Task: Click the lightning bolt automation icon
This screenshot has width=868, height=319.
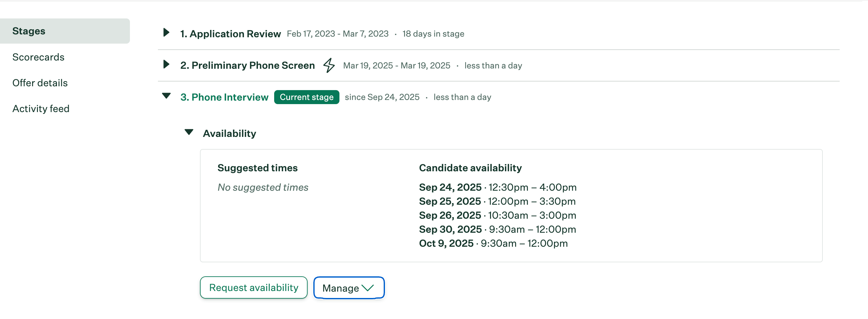Action: click(x=329, y=65)
